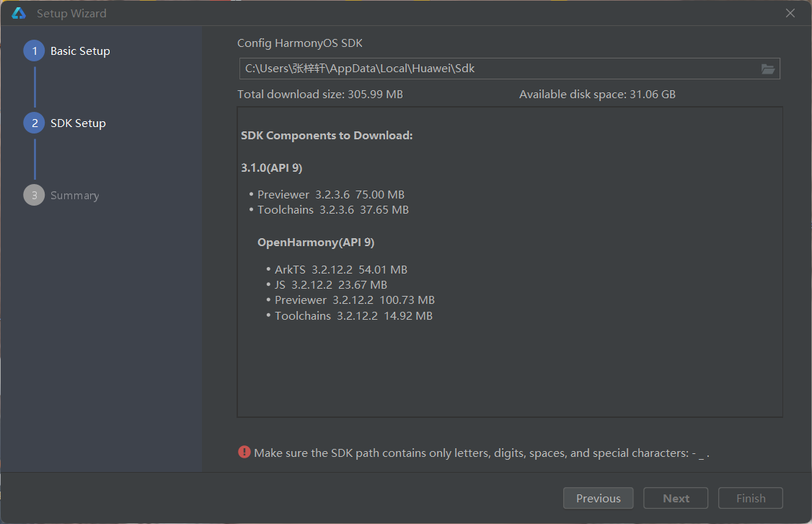Click 'SDK Components to Download:' heading
The width and height of the screenshot is (812, 524).
327,135
